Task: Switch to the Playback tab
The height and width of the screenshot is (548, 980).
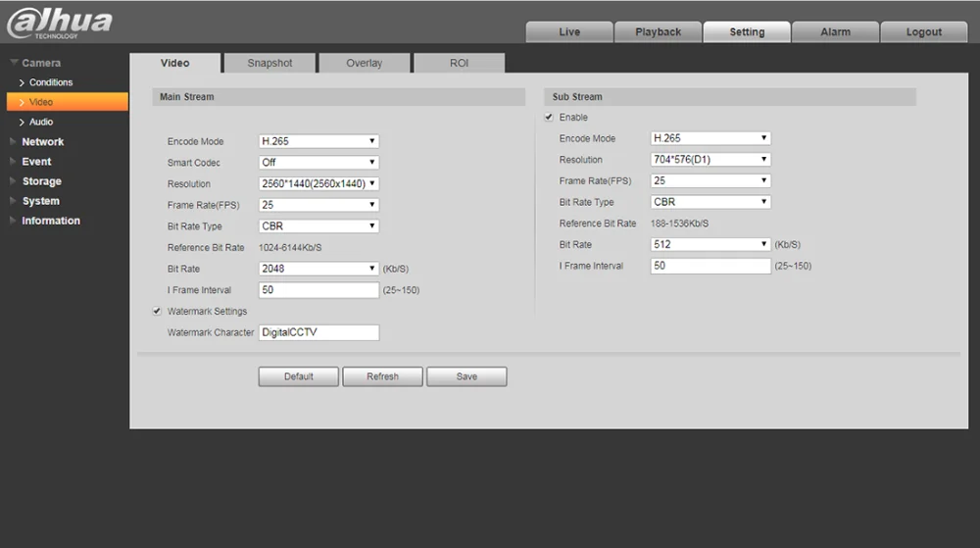Action: tap(659, 32)
